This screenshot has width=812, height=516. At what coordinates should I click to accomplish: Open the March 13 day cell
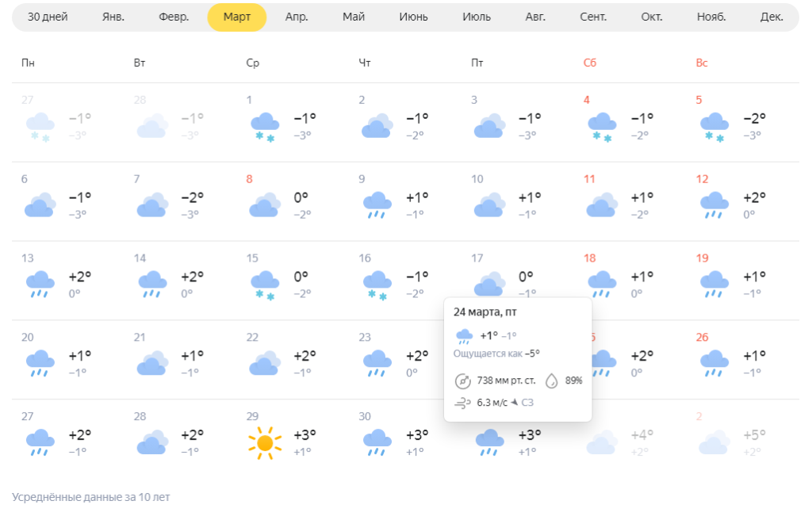coord(67,281)
